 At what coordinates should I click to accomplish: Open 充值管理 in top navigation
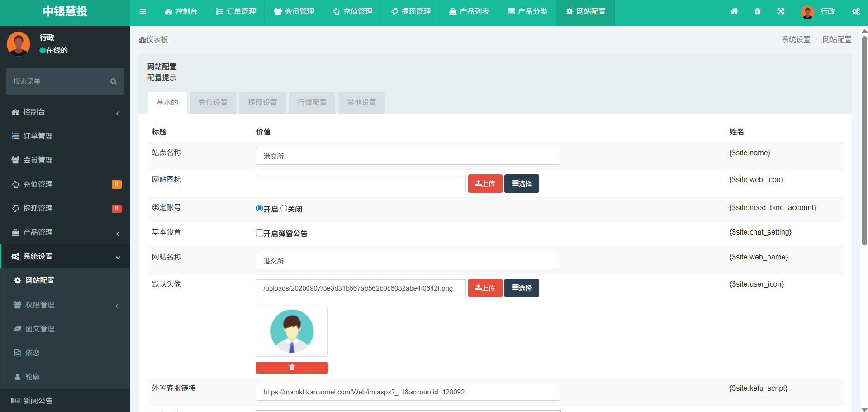pyautogui.click(x=352, y=12)
